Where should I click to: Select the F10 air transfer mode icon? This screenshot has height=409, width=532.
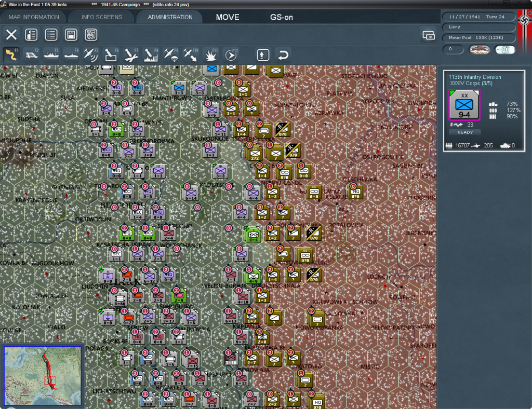click(x=190, y=54)
